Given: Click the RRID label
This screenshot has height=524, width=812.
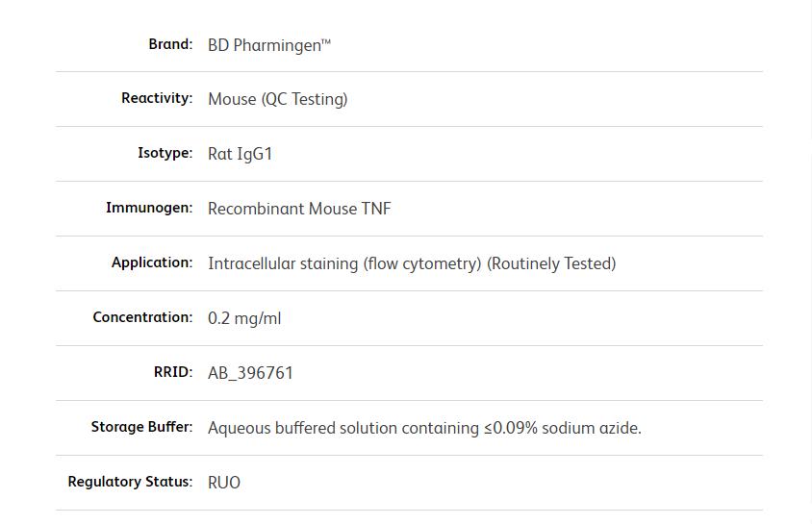Looking at the screenshot, I should click(x=173, y=372).
